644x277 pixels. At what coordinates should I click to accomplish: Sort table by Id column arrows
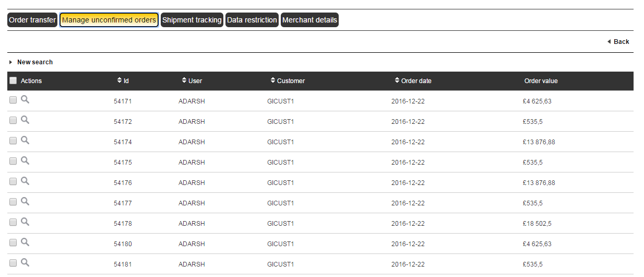coord(120,80)
